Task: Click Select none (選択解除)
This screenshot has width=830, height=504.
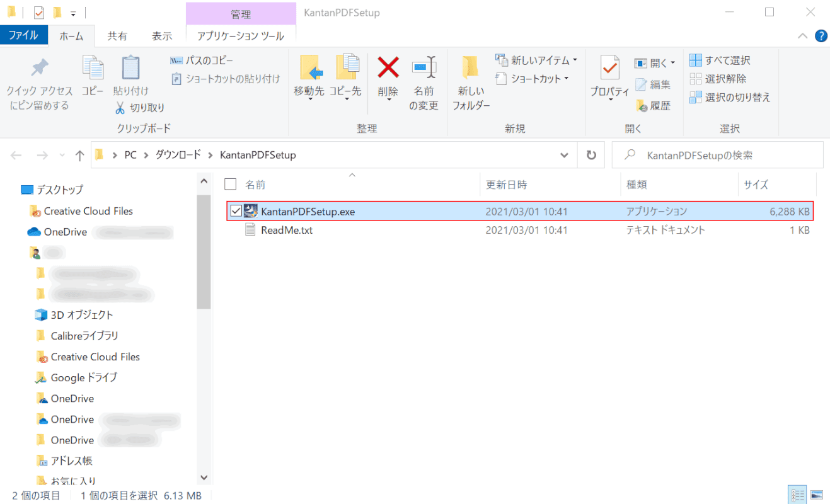Action: (x=718, y=79)
